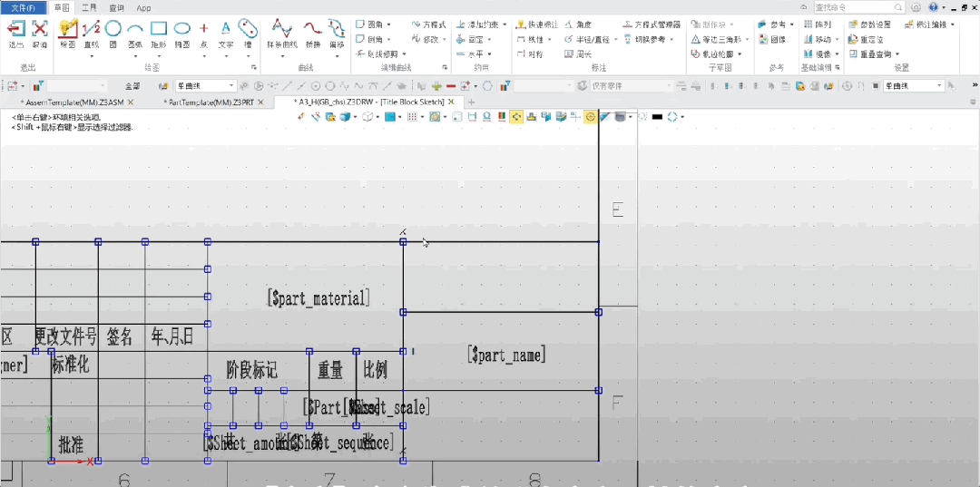Open the 单曲线 filter combo box on left toolbar
980x487 pixels.
tap(205, 86)
